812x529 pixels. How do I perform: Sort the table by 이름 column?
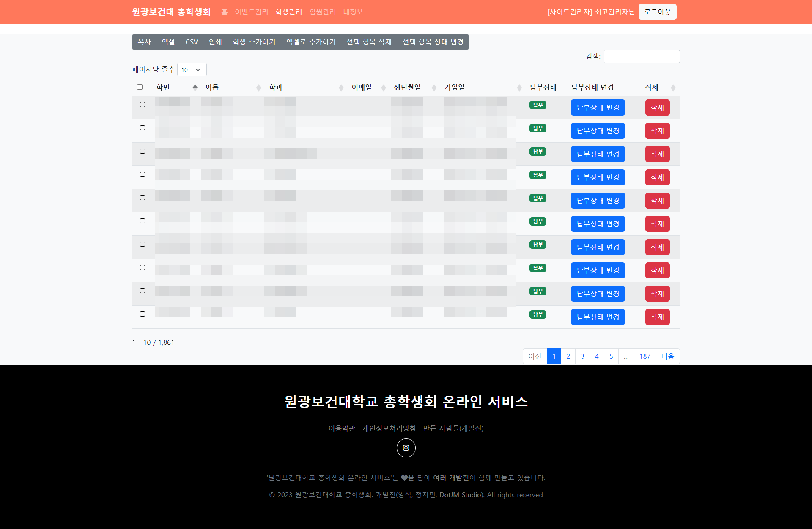point(232,87)
